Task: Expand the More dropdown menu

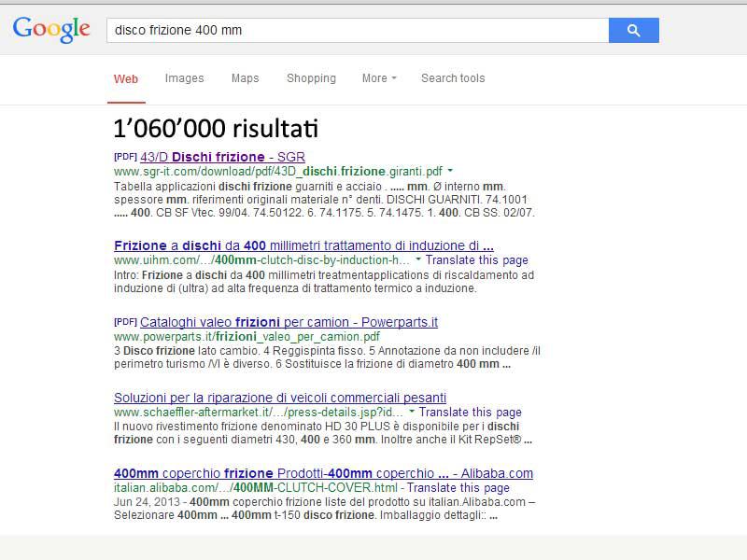Action: 379,78
